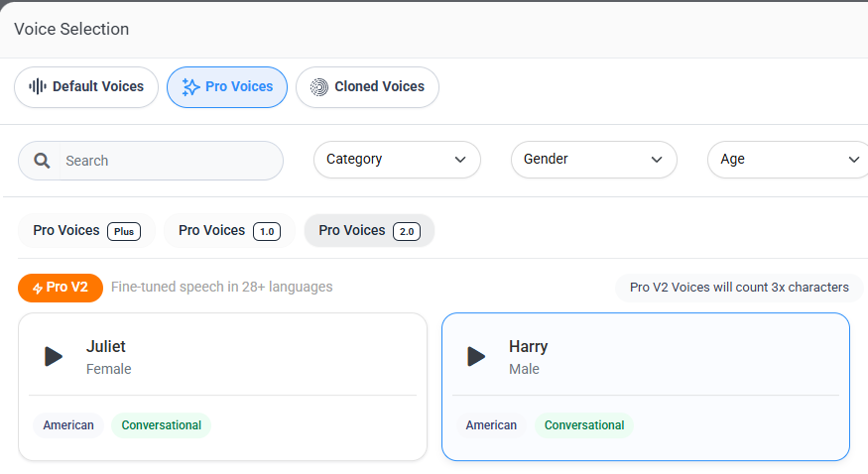Select the Pro Voices Plus sub-tab

(x=87, y=231)
